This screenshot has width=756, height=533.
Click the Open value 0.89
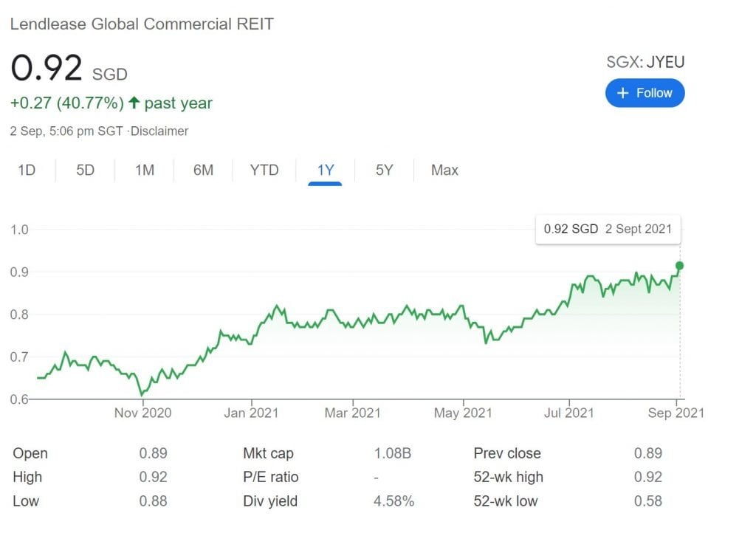click(154, 453)
